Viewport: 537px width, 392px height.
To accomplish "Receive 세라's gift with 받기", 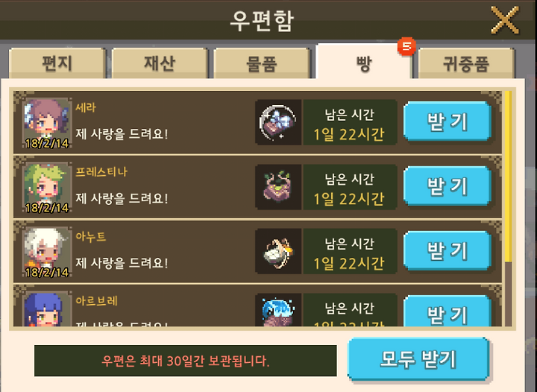I will click(447, 121).
